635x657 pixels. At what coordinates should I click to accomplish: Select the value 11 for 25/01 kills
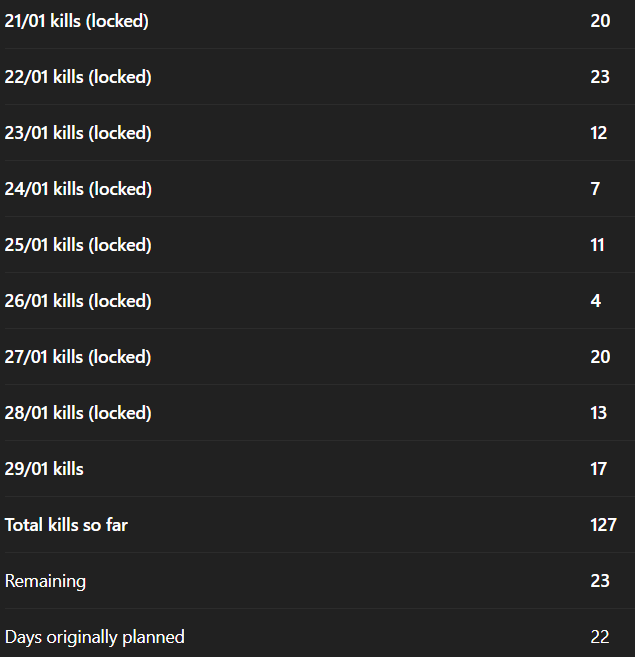[598, 245]
